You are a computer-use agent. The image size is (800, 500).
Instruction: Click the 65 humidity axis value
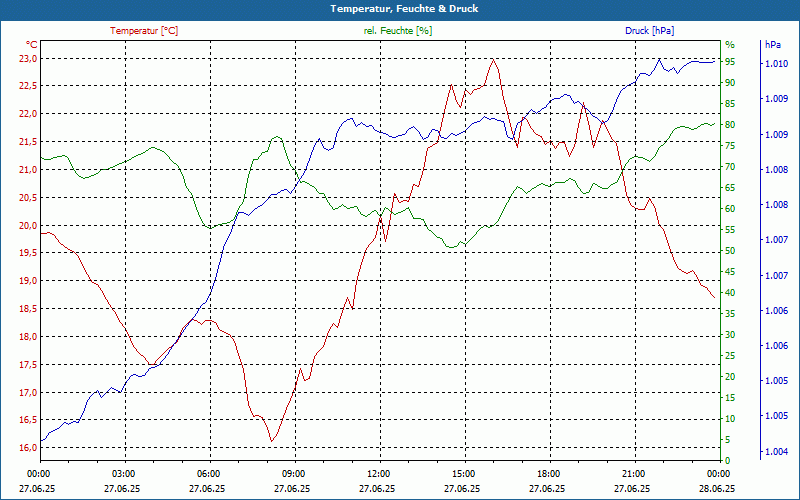(x=730, y=188)
